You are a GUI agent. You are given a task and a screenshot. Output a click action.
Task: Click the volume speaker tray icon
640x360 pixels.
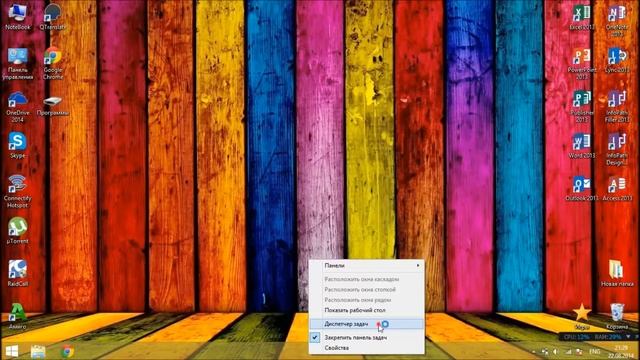pos(556,351)
